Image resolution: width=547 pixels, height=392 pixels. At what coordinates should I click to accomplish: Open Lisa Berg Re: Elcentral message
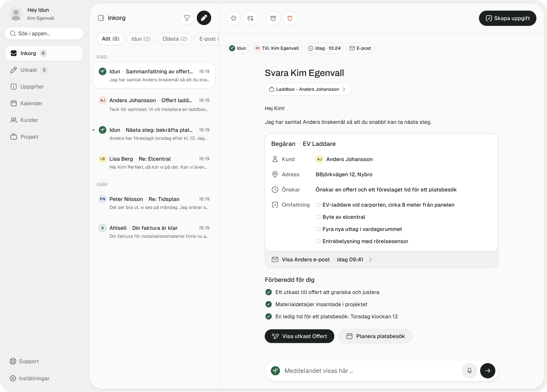[154, 163]
